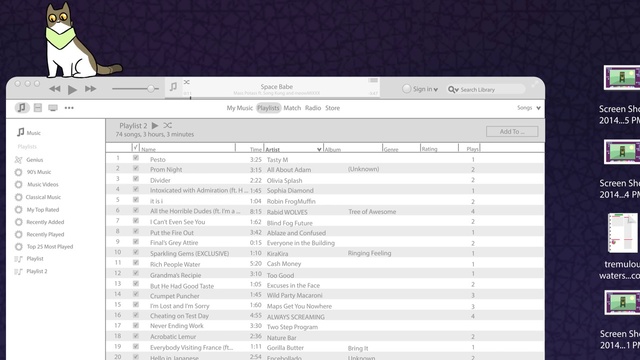Open the up next list icon
This screenshot has height=360, width=640.
[373, 80]
